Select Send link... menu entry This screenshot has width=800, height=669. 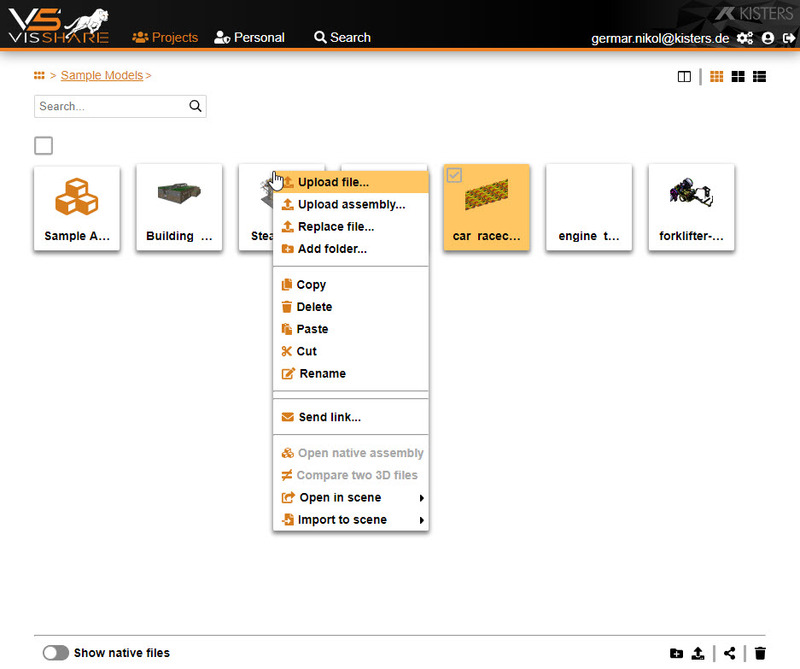(351, 417)
